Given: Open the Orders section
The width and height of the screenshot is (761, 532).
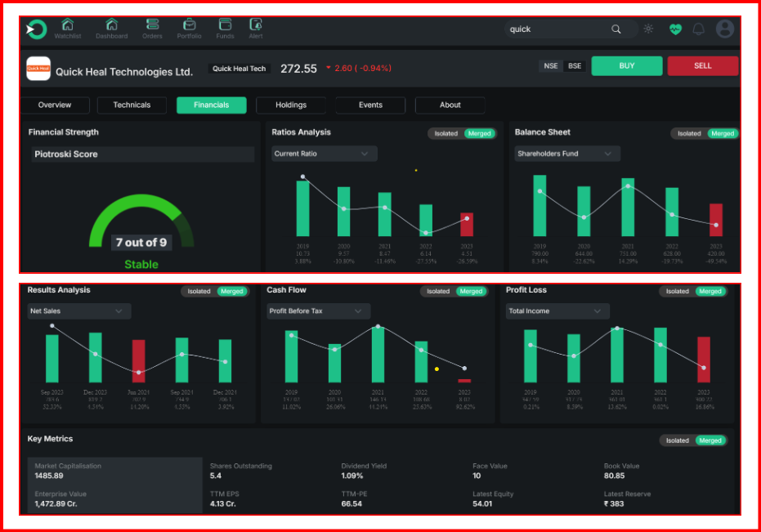Looking at the screenshot, I should [152, 29].
